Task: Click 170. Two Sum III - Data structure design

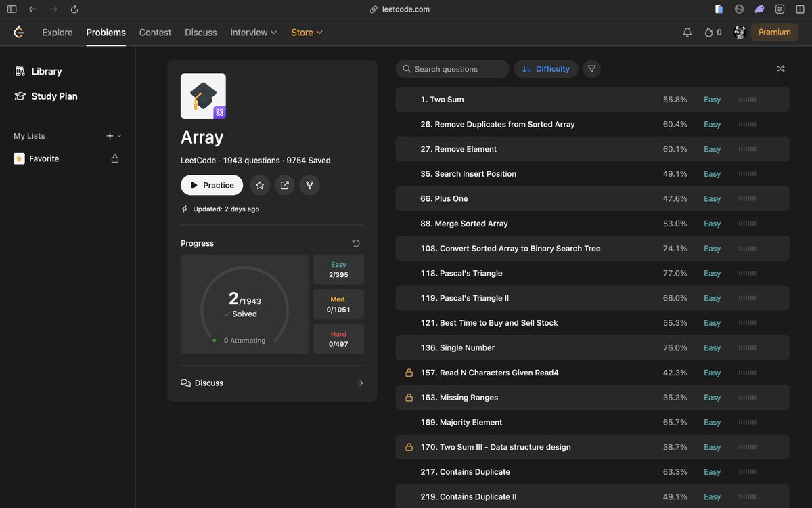Action: tap(495, 447)
